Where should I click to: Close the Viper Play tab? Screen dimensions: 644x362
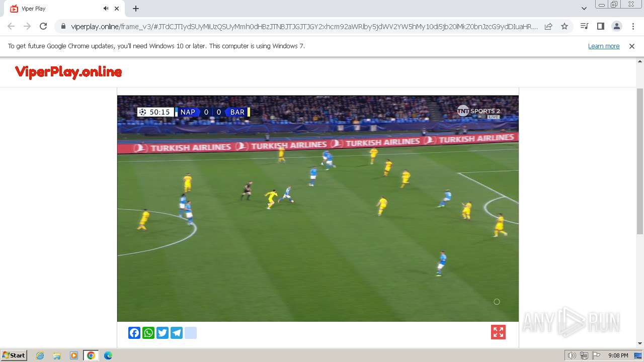[117, 9]
